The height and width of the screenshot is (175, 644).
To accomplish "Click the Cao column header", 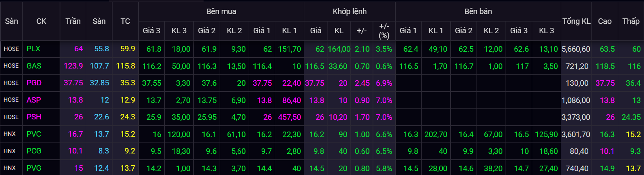I will [x=604, y=22].
